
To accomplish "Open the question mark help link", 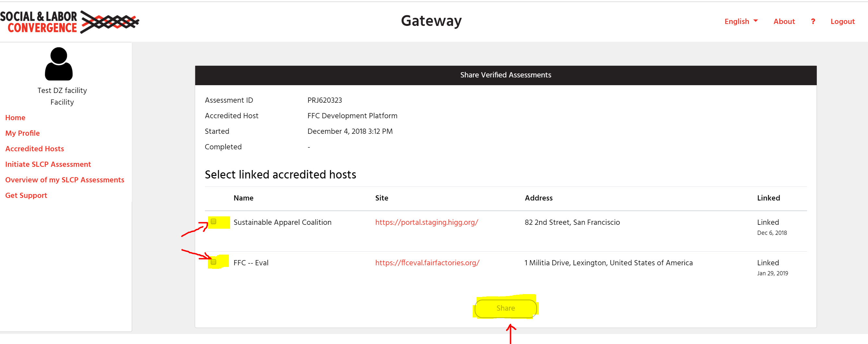I will tap(813, 22).
